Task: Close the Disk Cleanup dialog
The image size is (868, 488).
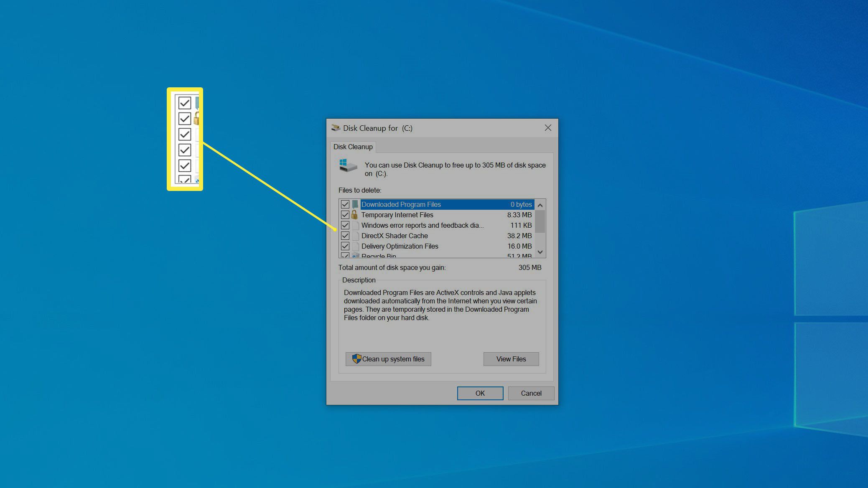Action: point(548,128)
